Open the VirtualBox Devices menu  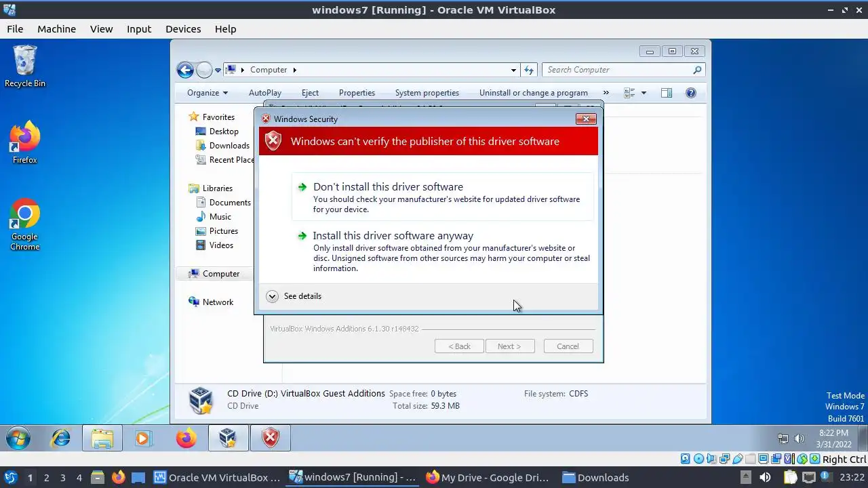coord(183,29)
